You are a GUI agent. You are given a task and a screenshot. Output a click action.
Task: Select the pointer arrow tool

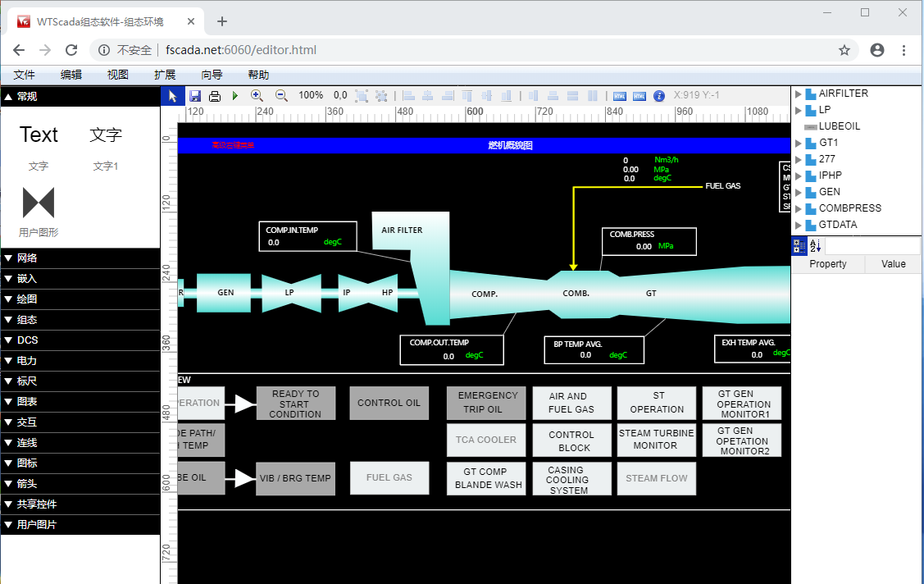(172, 96)
